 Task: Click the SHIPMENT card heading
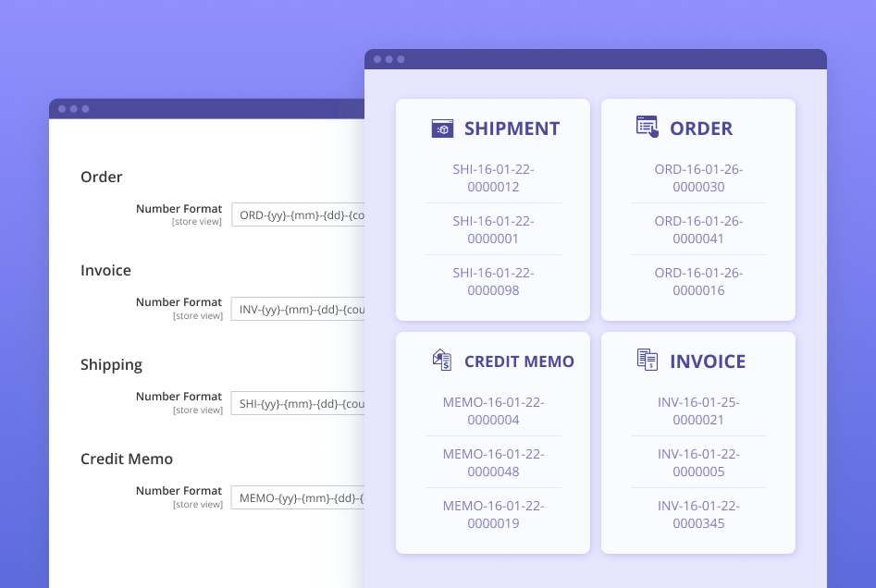click(x=512, y=129)
